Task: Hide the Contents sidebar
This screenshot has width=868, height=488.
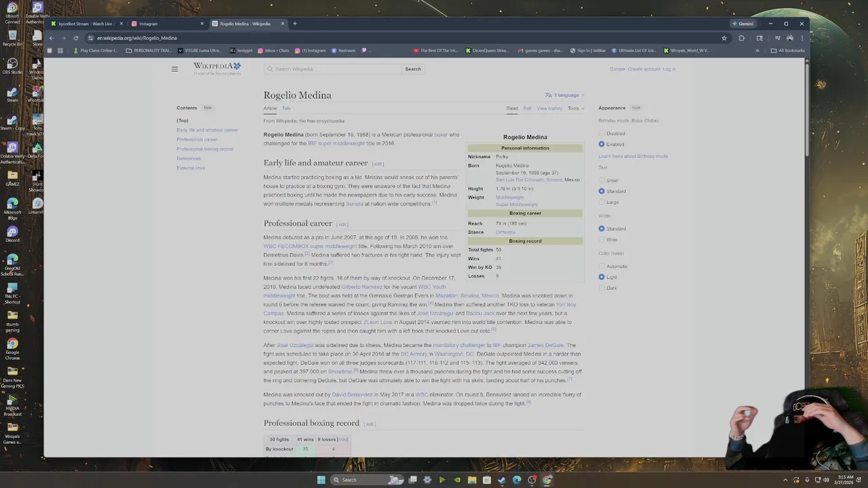Action: tap(208, 108)
